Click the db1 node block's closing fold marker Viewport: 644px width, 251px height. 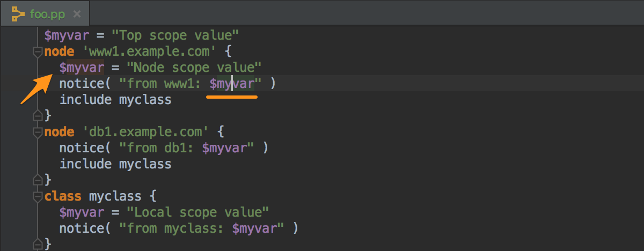tap(38, 179)
